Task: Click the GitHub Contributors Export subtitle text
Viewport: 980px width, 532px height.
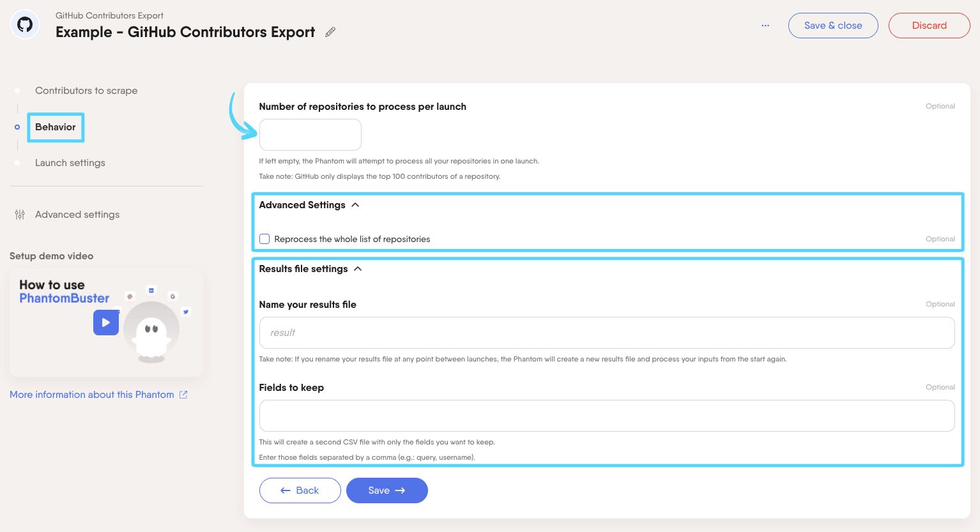Action: [109, 15]
